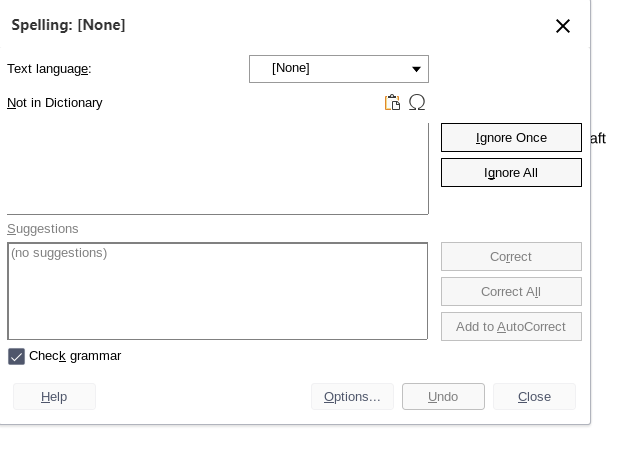The image size is (641, 463).
Task: Click the Ignore Once button
Action: tap(511, 138)
